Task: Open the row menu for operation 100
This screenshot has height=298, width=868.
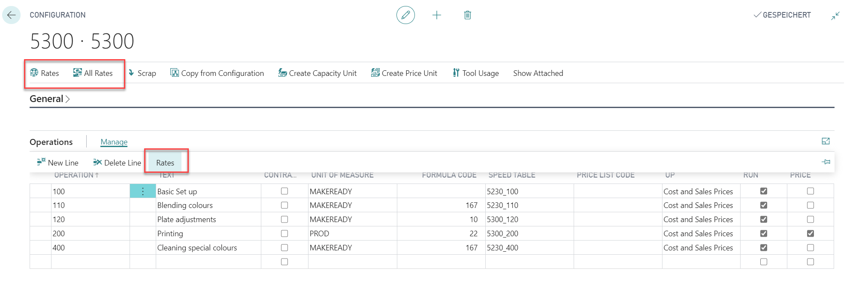Action: tap(143, 191)
